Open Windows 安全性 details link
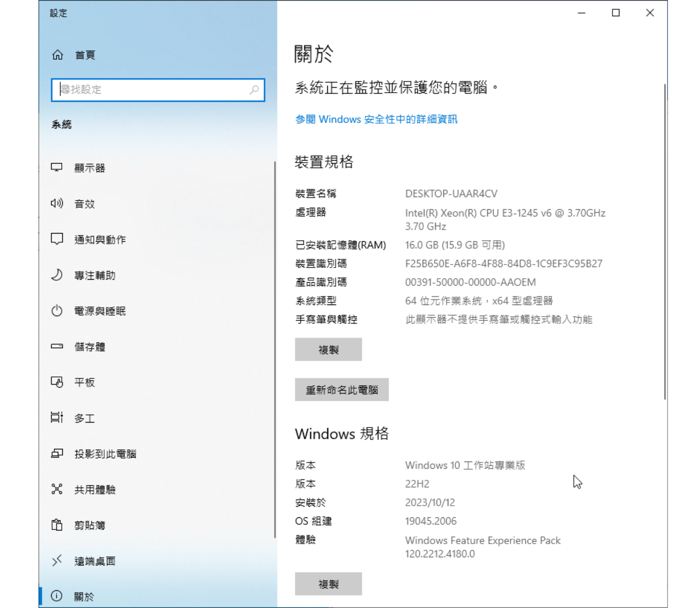This screenshot has width=700, height=608. coord(376,119)
